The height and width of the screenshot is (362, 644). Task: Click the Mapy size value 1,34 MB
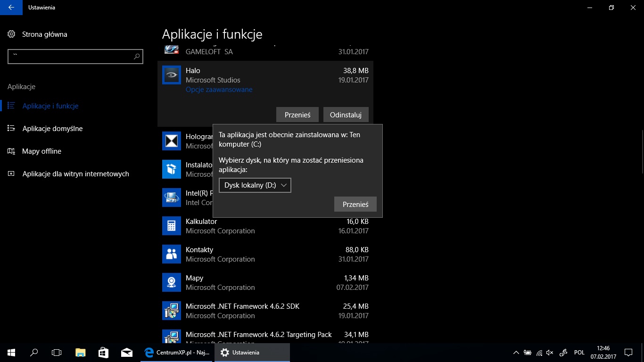pyautogui.click(x=356, y=278)
